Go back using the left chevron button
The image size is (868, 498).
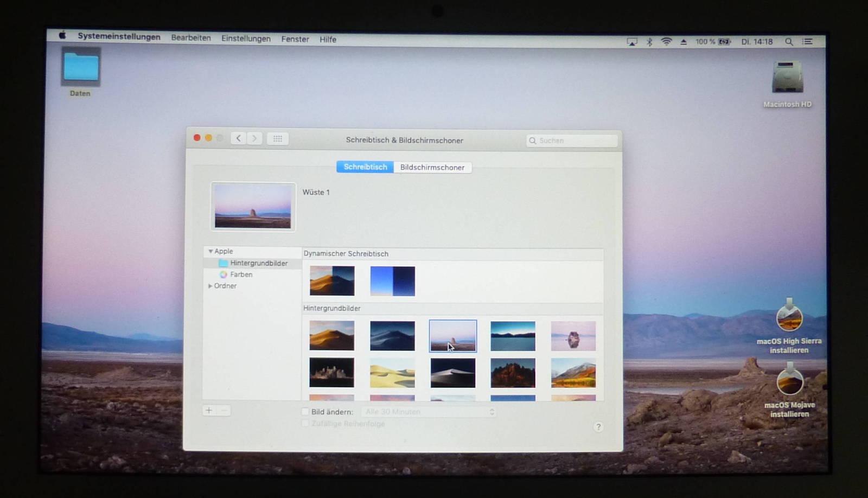(x=238, y=138)
